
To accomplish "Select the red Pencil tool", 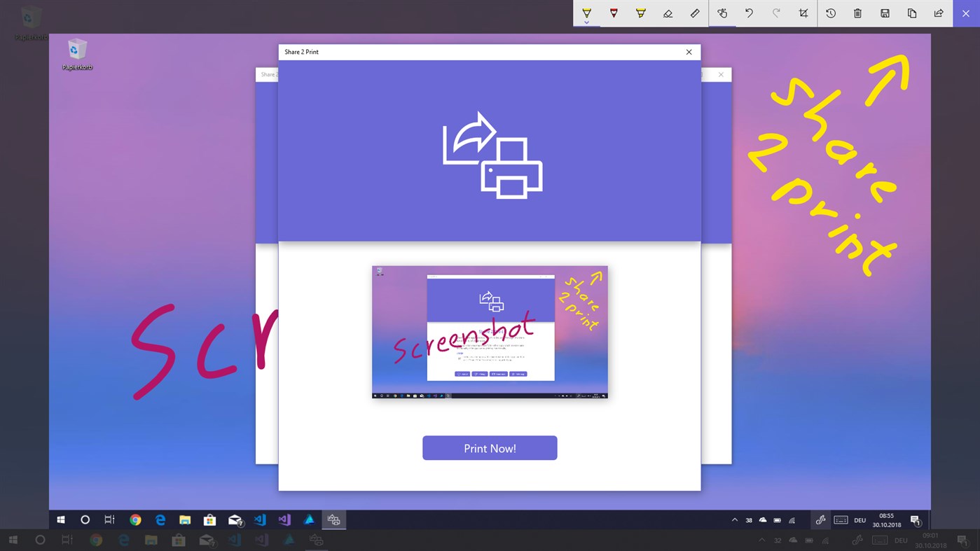I will pos(614,12).
